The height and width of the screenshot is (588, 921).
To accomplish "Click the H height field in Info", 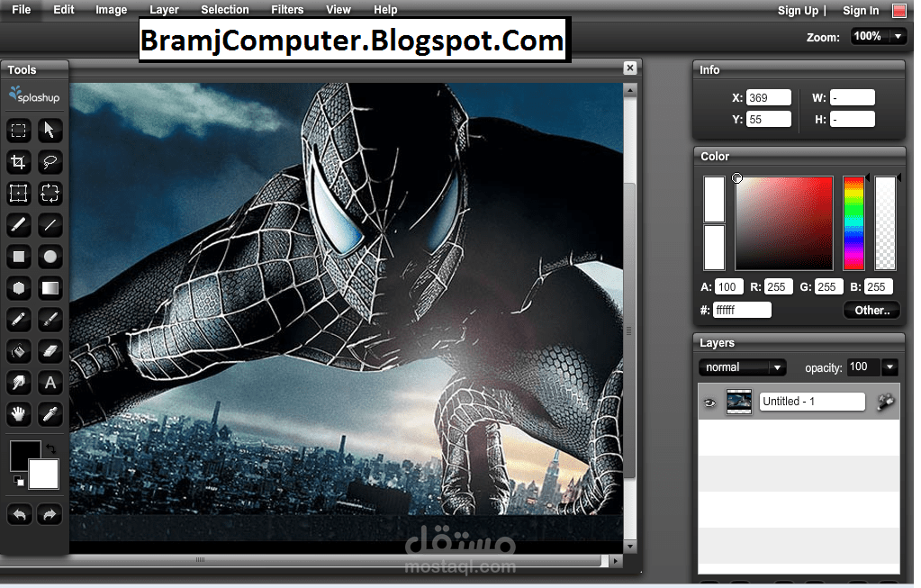I will click(853, 119).
